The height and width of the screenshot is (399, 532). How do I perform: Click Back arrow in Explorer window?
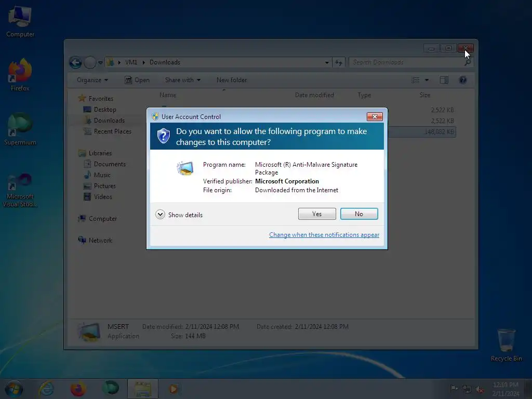point(75,62)
